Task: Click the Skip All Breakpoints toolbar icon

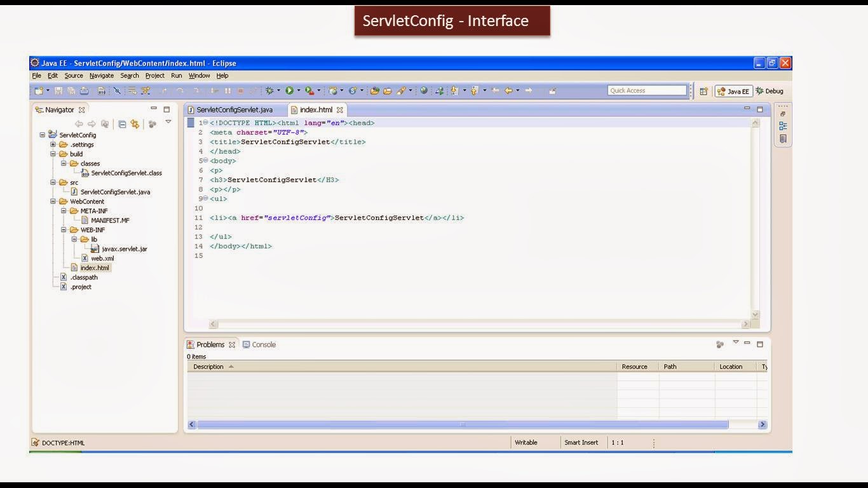Action: pos(118,90)
